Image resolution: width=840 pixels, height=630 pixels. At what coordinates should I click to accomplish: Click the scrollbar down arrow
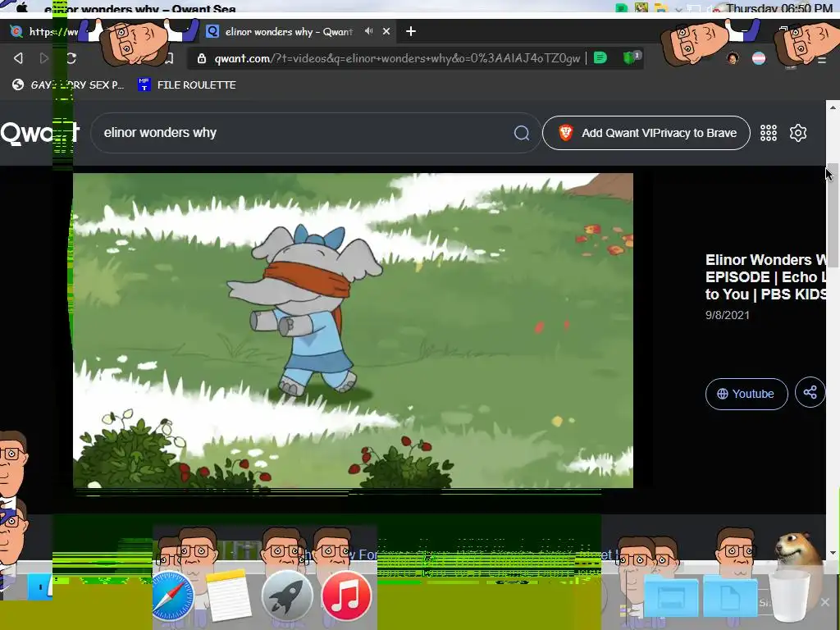click(x=833, y=553)
